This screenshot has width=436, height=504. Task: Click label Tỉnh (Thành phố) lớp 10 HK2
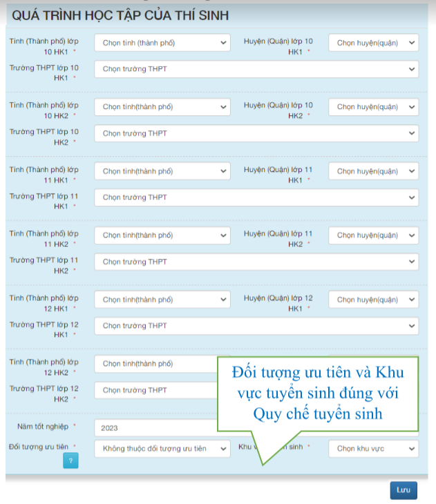[44, 110]
